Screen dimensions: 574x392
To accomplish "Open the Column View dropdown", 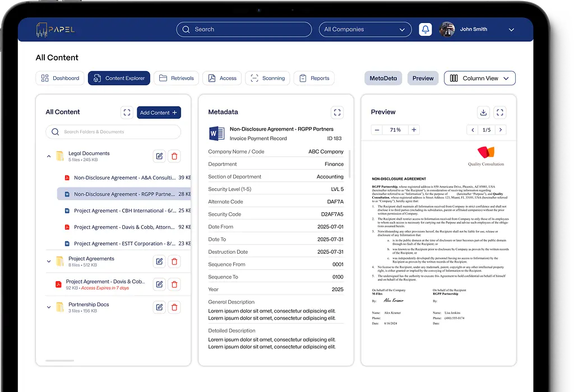I will [x=479, y=78].
